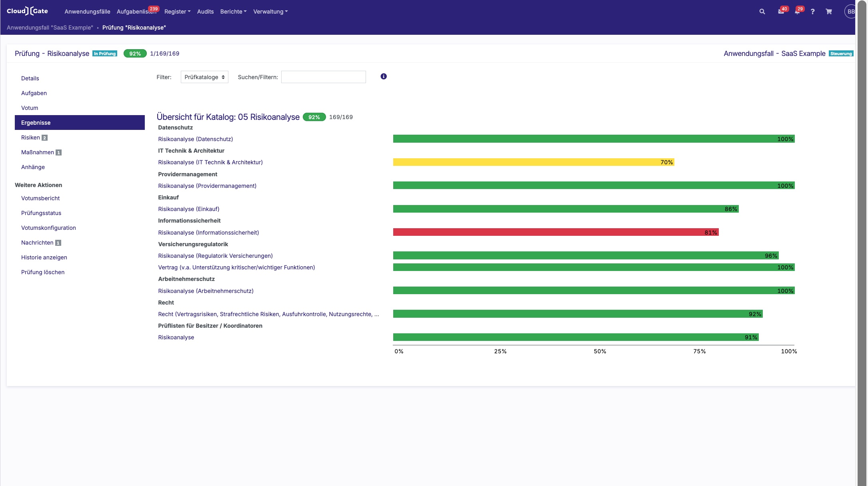Go to the Aufgabenlisten menu item

[x=136, y=12]
